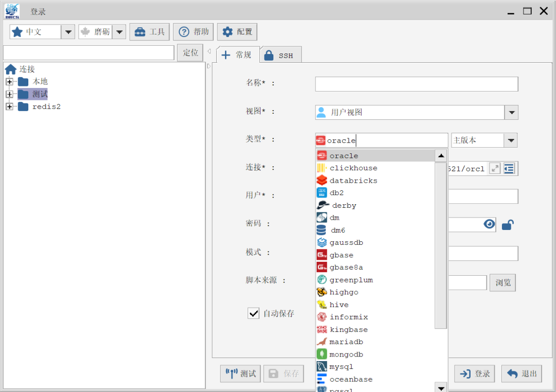Click the expand icon in connection field
The image size is (556, 392).
(x=495, y=168)
